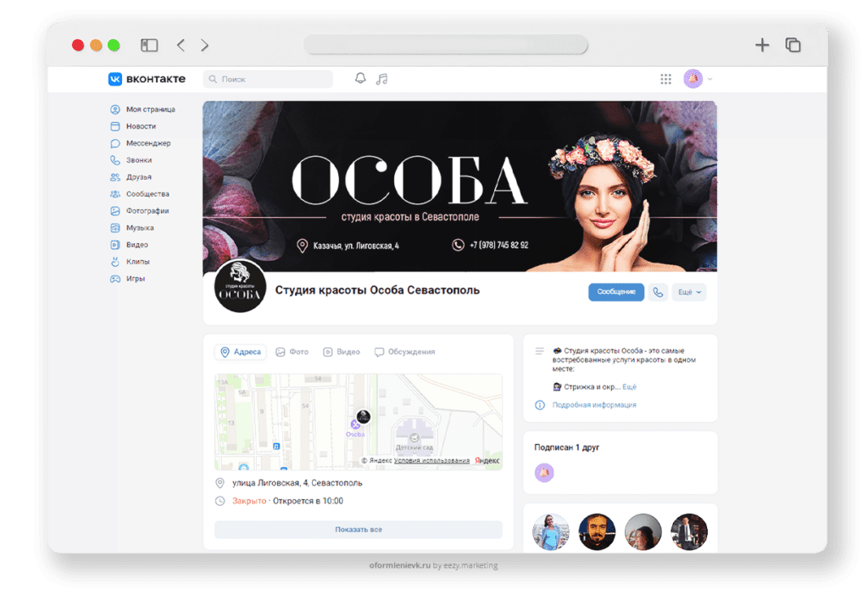Select the Адреса tab
Image resolution: width=868 pixels, height=600 pixels.
(241, 352)
